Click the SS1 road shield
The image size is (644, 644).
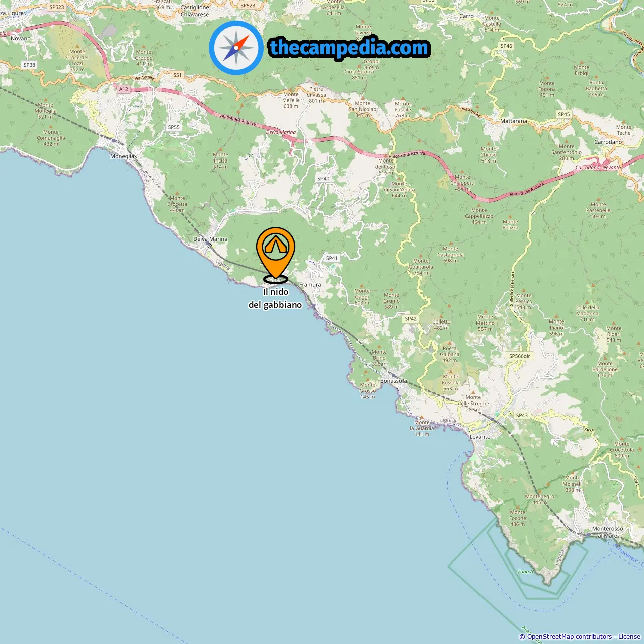pos(177,75)
